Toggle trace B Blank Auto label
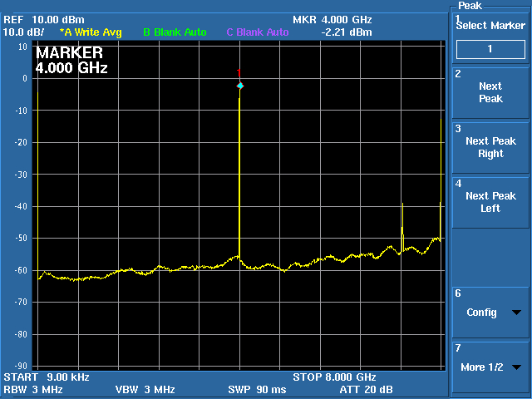This screenshot has width=532, height=399. coord(175,32)
